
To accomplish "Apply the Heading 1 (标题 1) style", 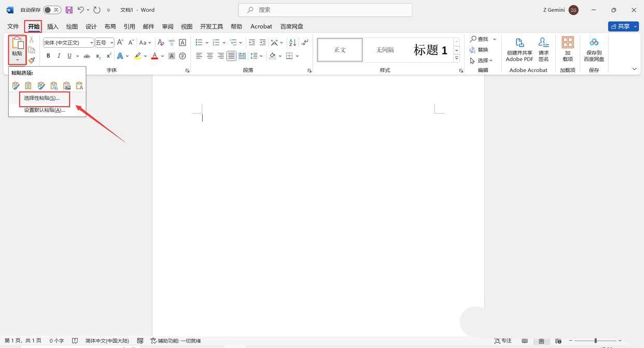I will coord(430,50).
